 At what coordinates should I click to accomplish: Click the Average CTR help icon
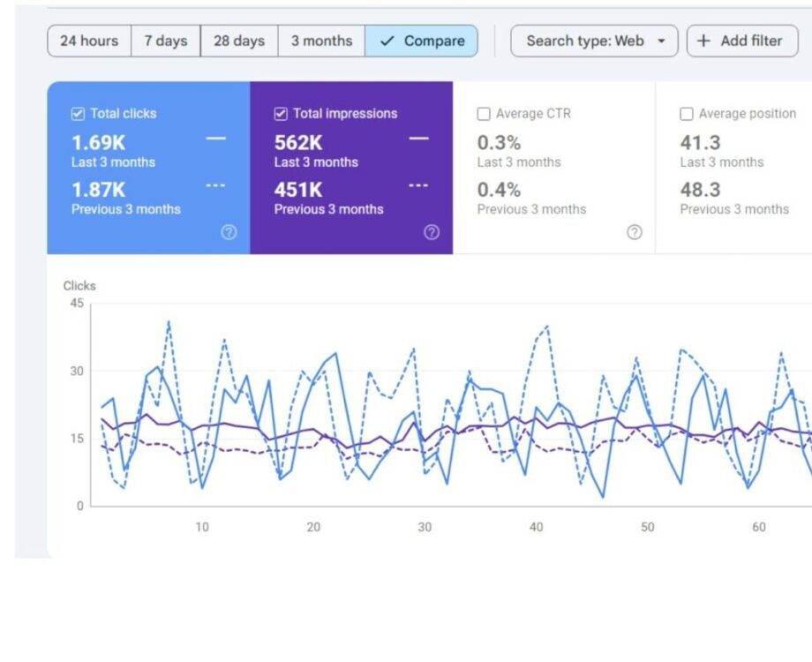[x=634, y=232]
